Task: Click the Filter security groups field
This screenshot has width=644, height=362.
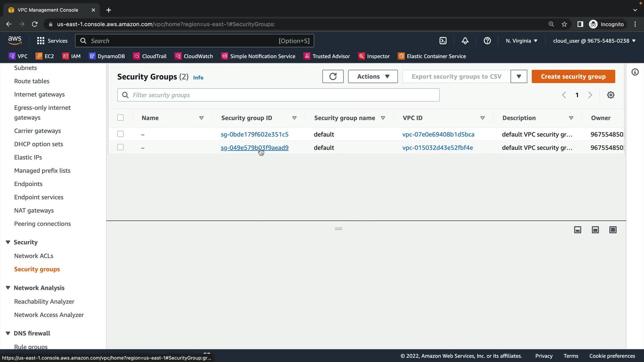Action: click(x=278, y=95)
